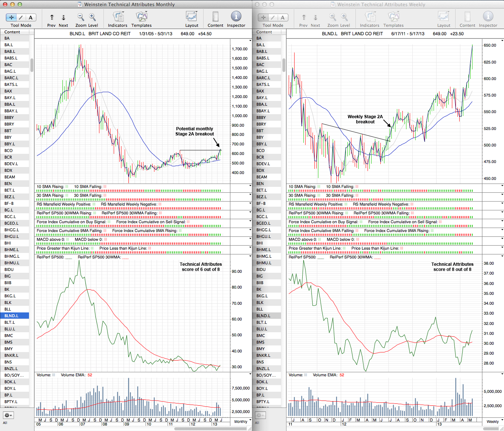
Task: Select text annotation tool mode in Weekly window
Action: click(283, 17)
